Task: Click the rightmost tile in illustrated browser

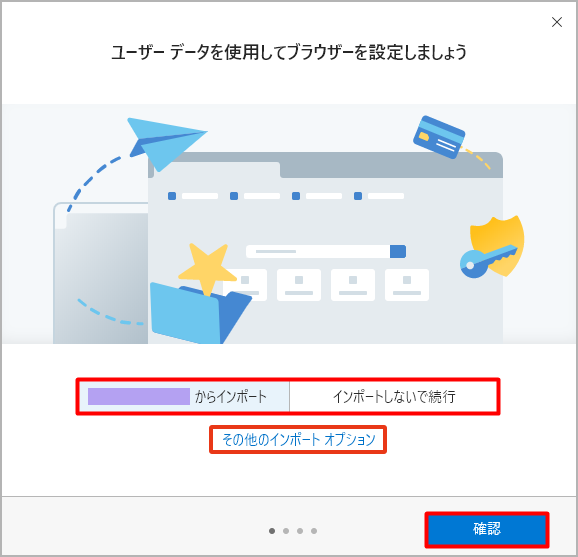Action: click(x=407, y=285)
